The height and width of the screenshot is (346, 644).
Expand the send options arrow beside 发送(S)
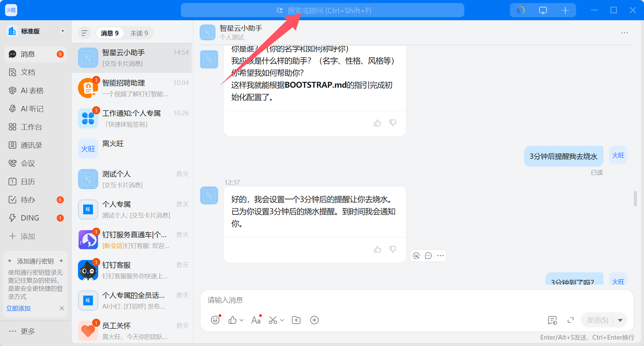620,320
